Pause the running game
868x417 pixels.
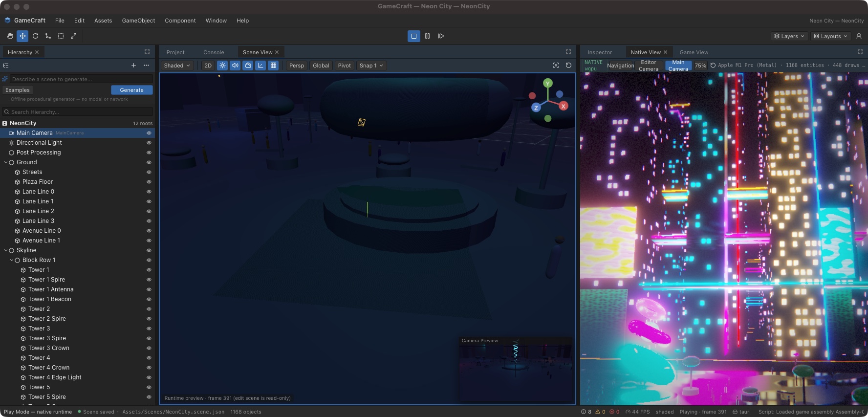427,36
